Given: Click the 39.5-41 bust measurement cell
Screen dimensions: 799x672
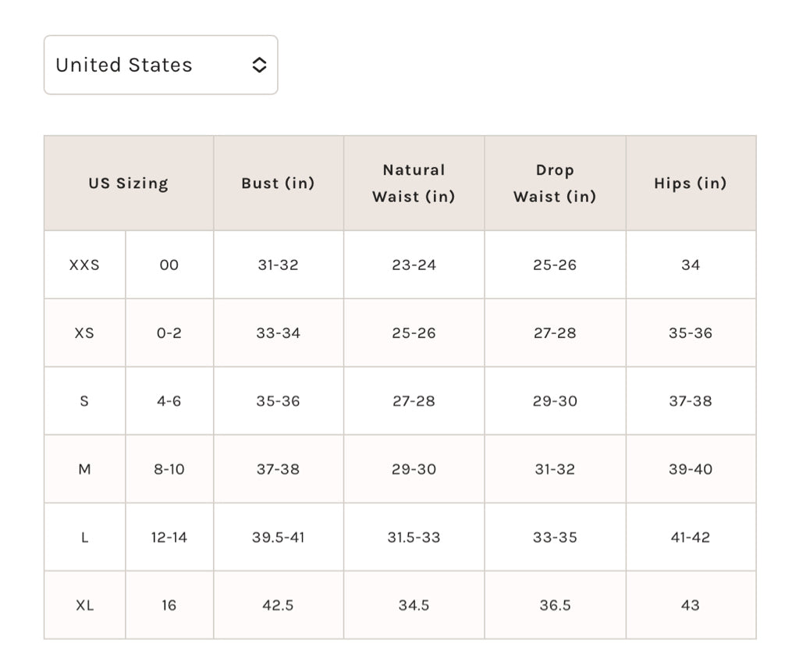Looking at the screenshot, I should click(278, 537).
